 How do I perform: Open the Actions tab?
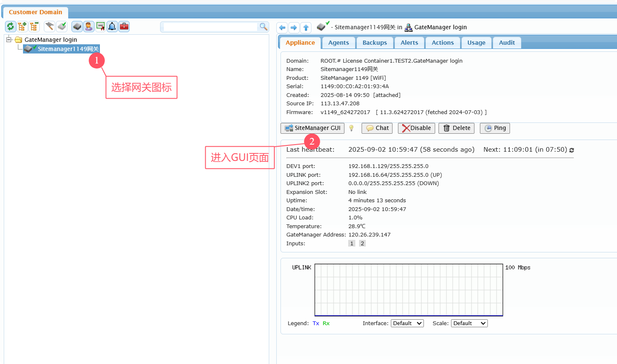pyautogui.click(x=443, y=43)
